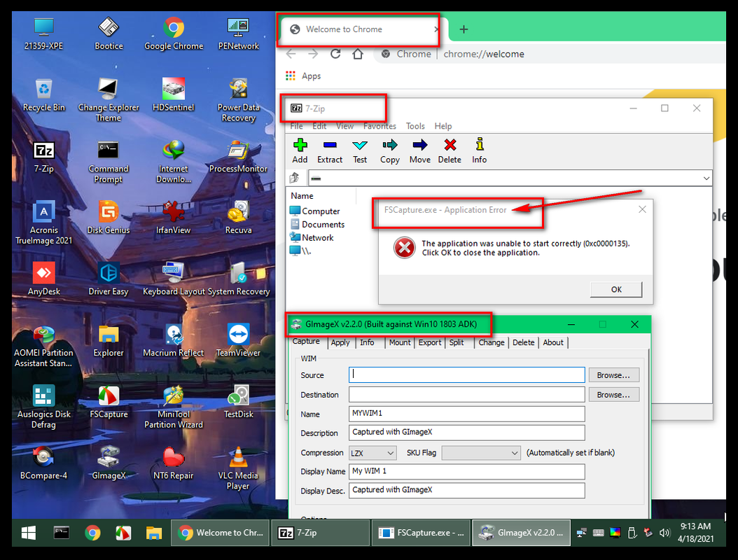Select the Acronis TrueImage 2021 desktop icon

pos(44,223)
